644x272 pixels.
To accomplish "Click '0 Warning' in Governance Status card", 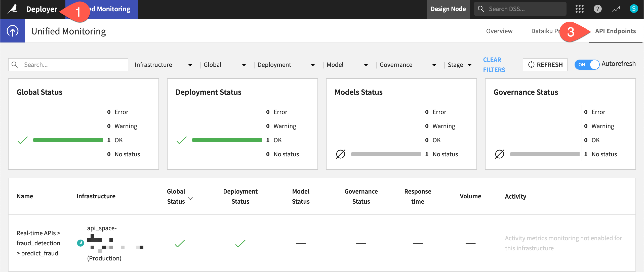I will coord(599,126).
